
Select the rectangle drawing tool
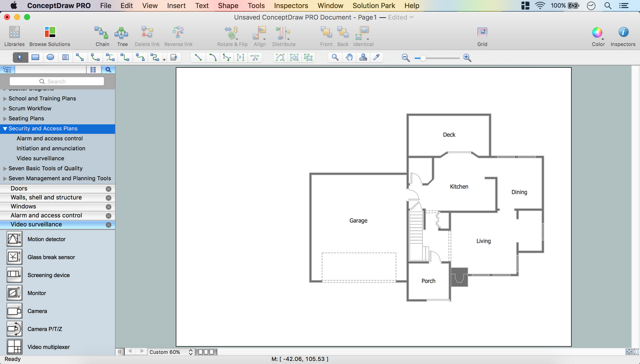[x=35, y=58]
